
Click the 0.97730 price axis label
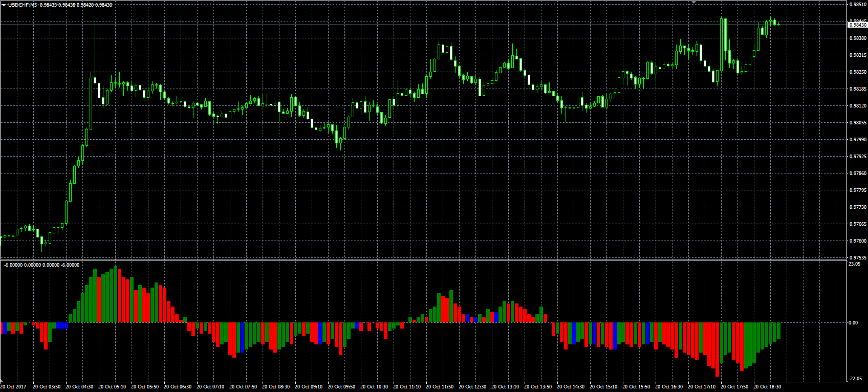858,207
